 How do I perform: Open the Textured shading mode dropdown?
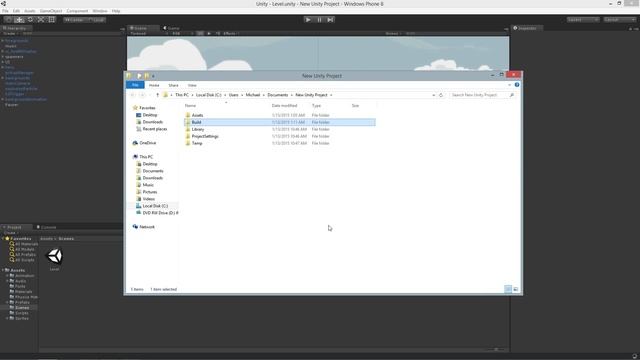148,33
